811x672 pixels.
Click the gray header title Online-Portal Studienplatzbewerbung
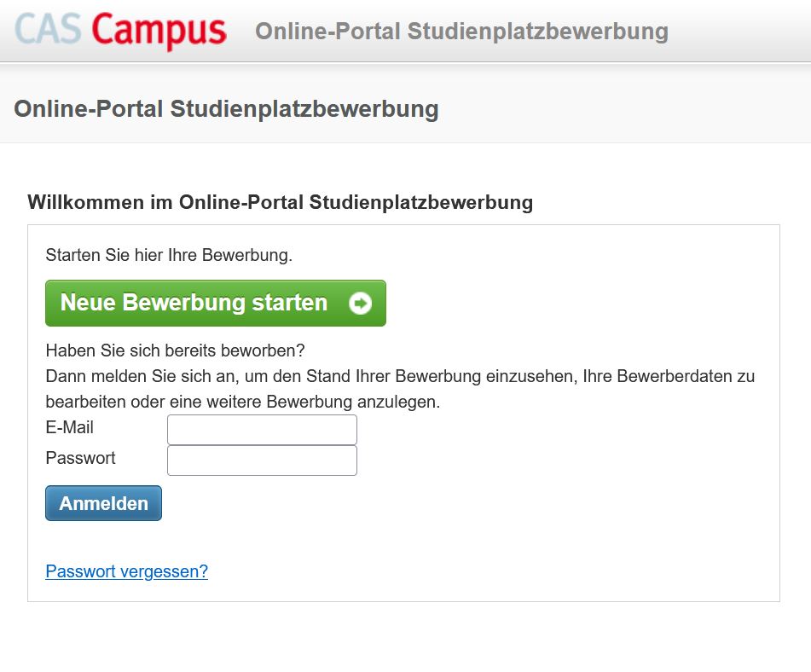click(x=462, y=31)
